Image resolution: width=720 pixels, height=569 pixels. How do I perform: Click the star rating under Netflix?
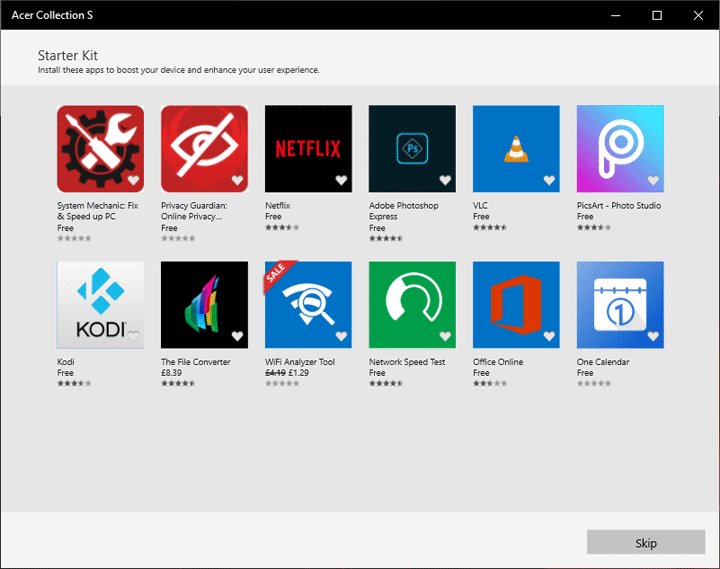pos(282,227)
